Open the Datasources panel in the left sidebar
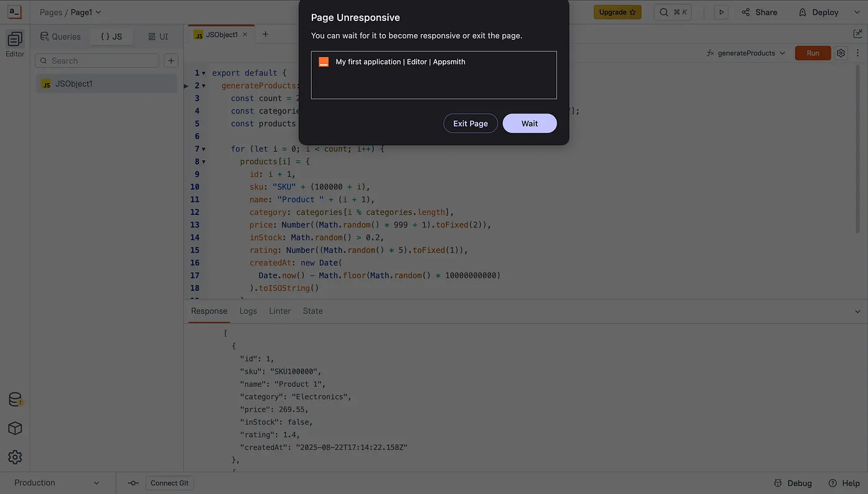 point(15,399)
